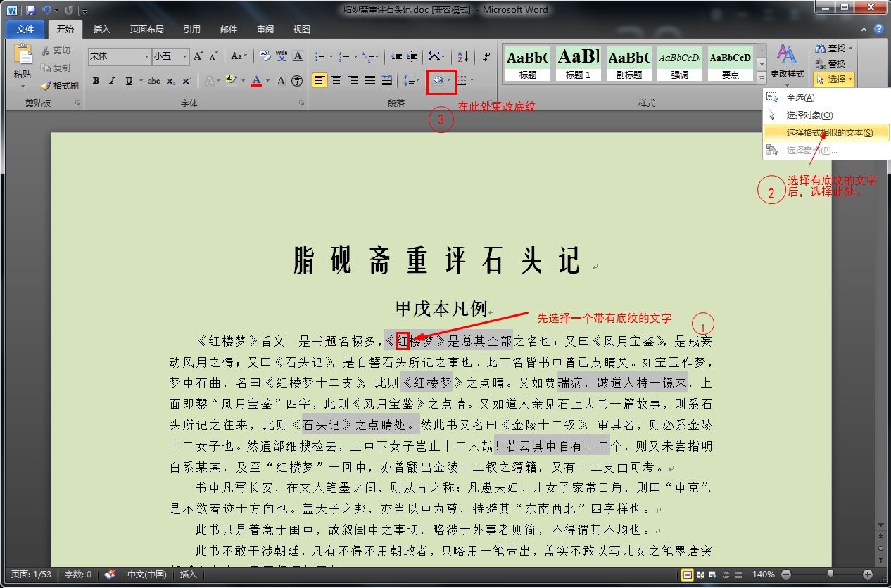Click the Sort icon in Paragraph group

click(x=462, y=58)
